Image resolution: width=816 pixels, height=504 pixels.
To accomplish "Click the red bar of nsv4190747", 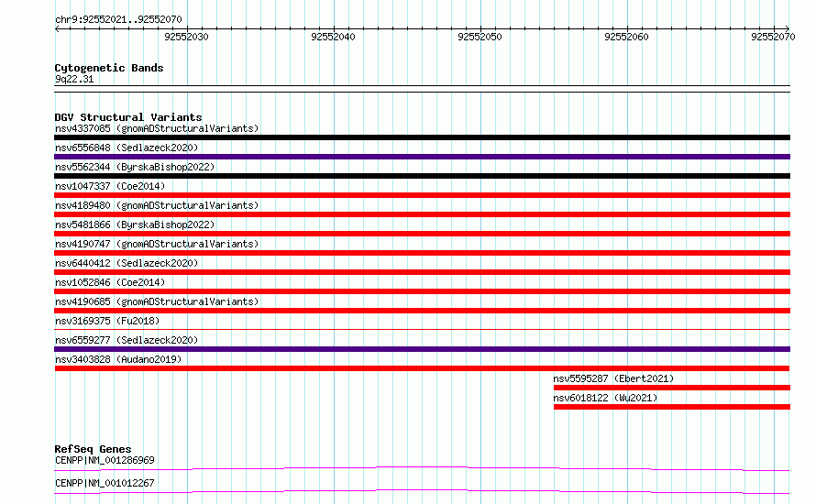I will pos(422,253).
